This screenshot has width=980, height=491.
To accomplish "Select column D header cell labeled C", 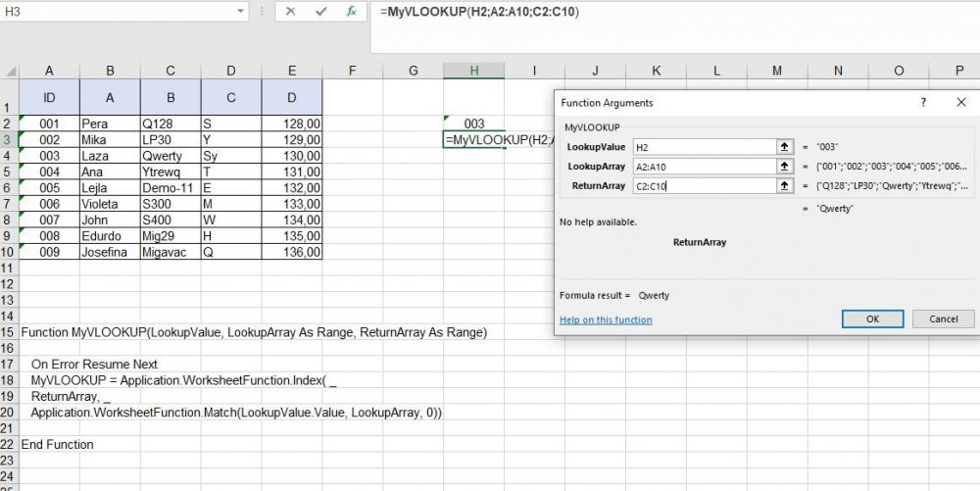I will pos(231,97).
